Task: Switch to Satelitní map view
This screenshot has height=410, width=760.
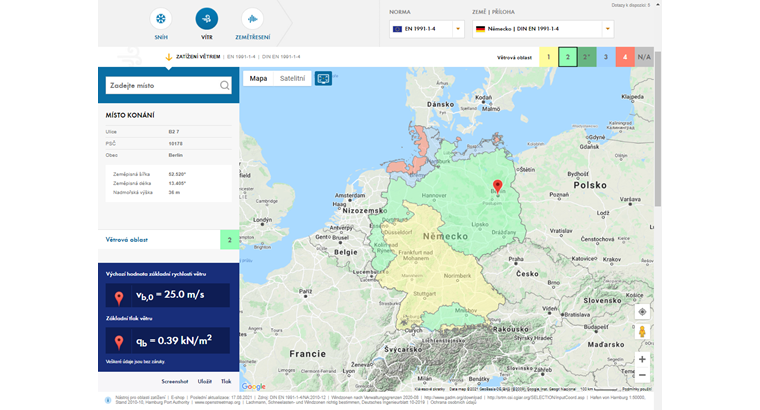Action: (293, 78)
